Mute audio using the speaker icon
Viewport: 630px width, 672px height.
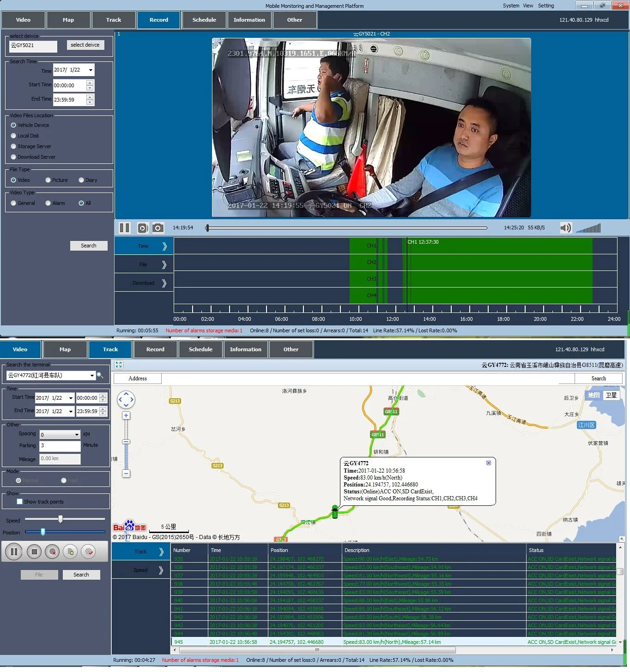tap(565, 228)
